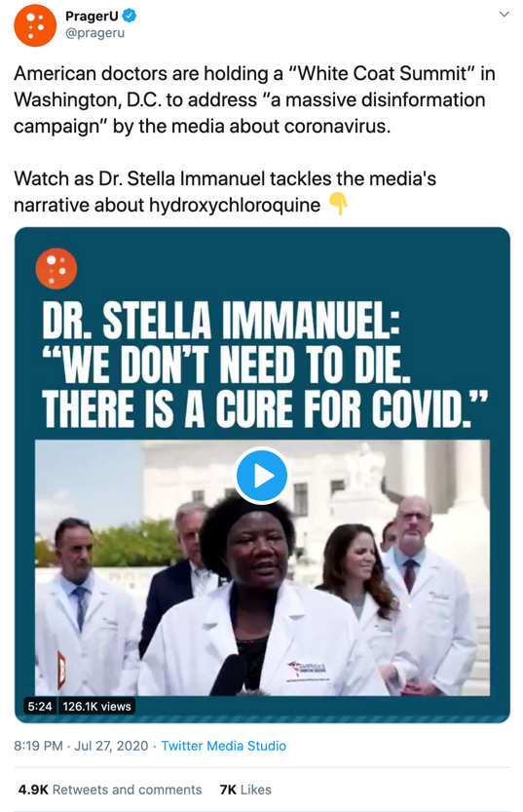
Task: Click the 126.1K views counter
Action: click(x=96, y=707)
